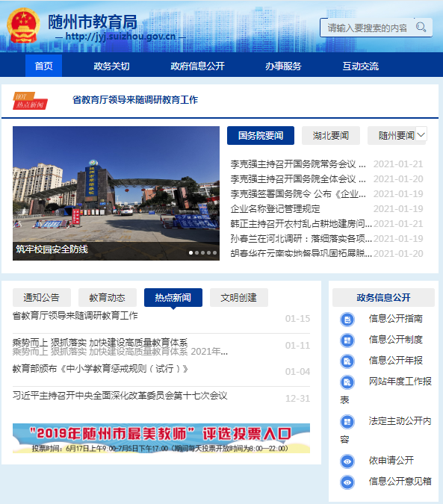Click the 法定主动公开内容 icon

tap(347, 422)
